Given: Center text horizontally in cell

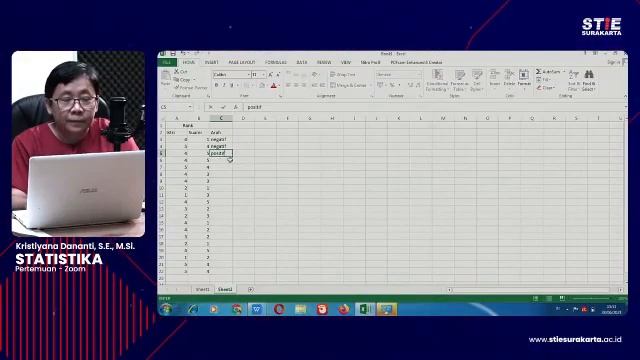Looking at the screenshot, I should (x=296, y=85).
